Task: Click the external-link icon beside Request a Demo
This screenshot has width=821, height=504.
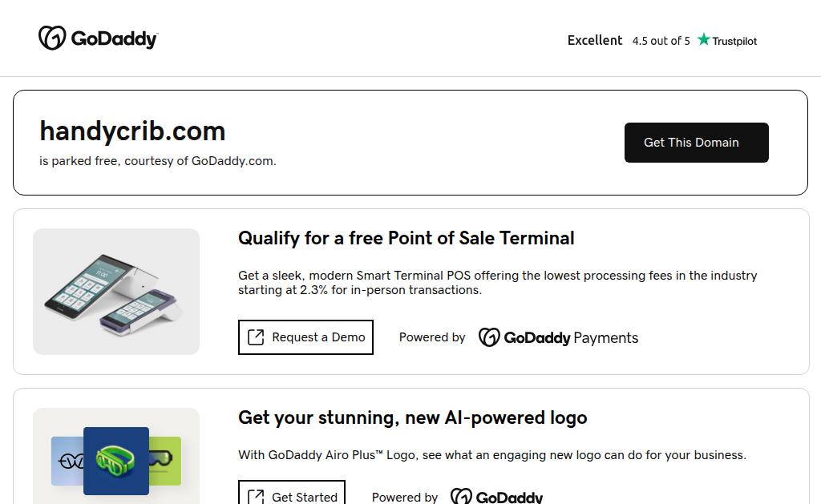Action: pos(256,337)
